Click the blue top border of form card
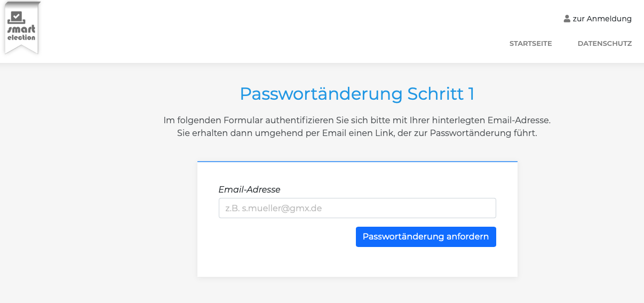The width and height of the screenshot is (644, 303). [x=357, y=161]
